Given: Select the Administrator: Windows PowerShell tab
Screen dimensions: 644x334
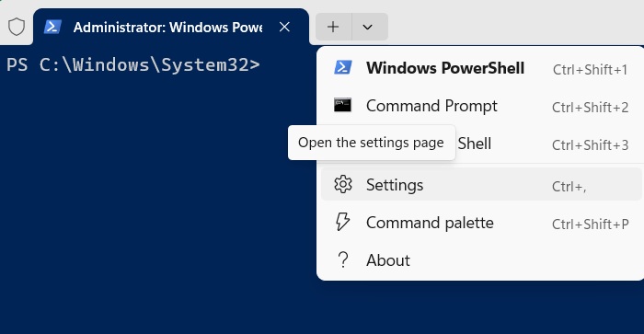Looking at the screenshot, I should point(171,27).
